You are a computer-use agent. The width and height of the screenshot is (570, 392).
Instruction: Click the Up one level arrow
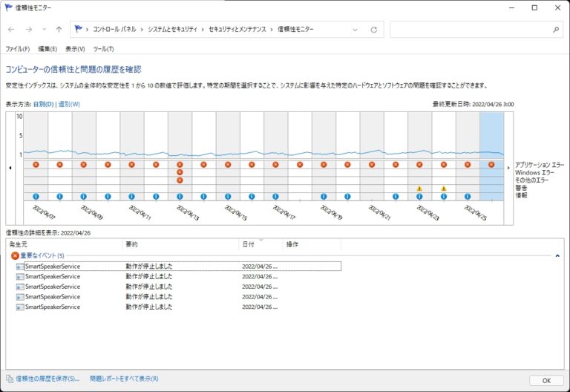point(59,30)
